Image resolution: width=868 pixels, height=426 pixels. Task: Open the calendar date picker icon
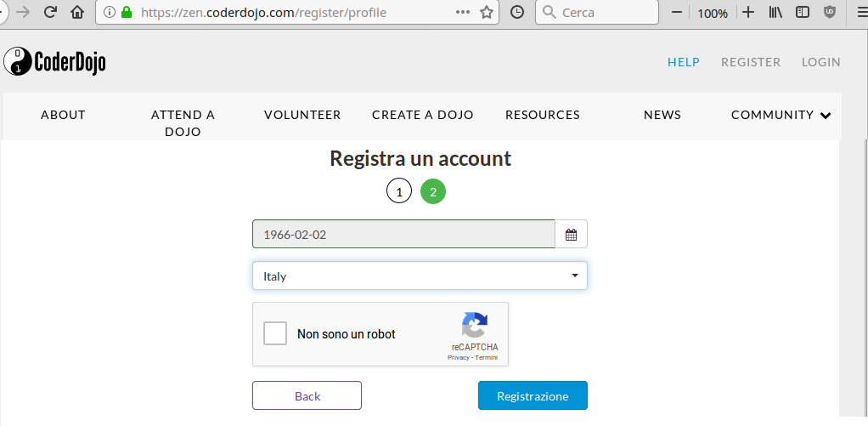[x=572, y=235]
